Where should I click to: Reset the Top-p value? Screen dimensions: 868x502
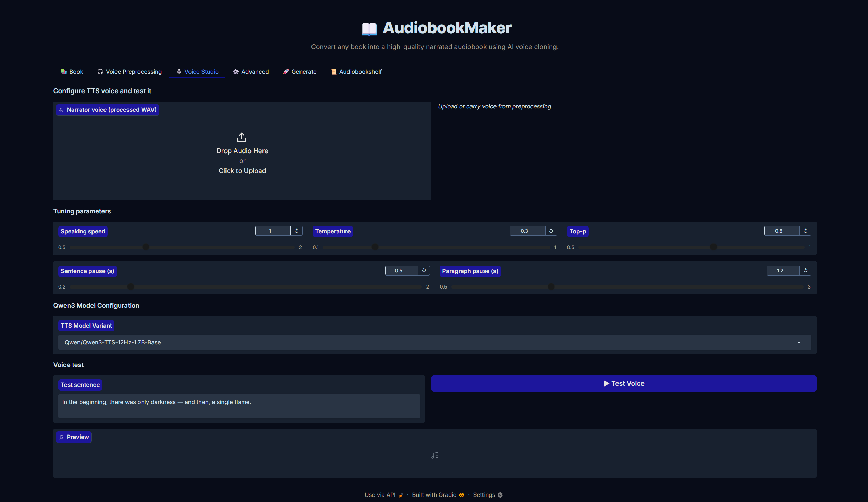coord(805,231)
